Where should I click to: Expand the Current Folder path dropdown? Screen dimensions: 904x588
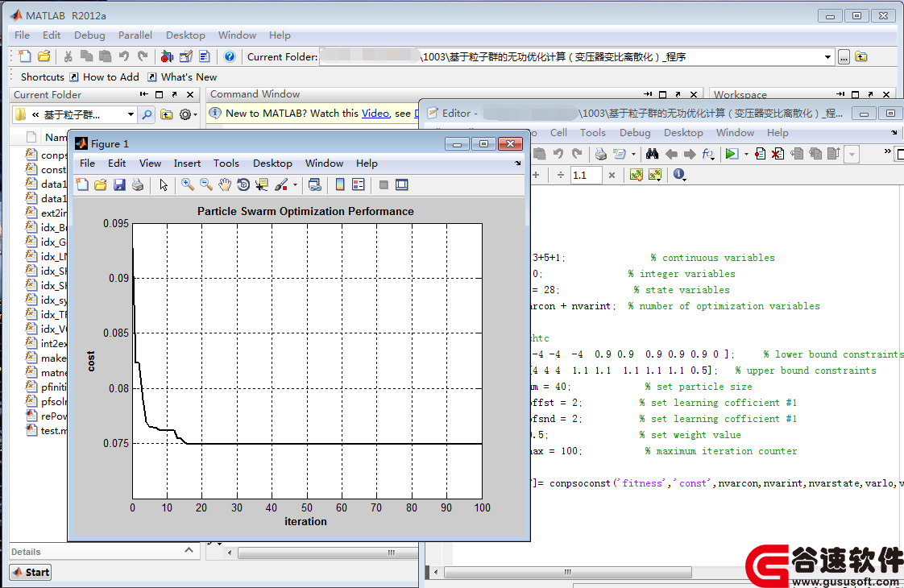[x=827, y=57]
